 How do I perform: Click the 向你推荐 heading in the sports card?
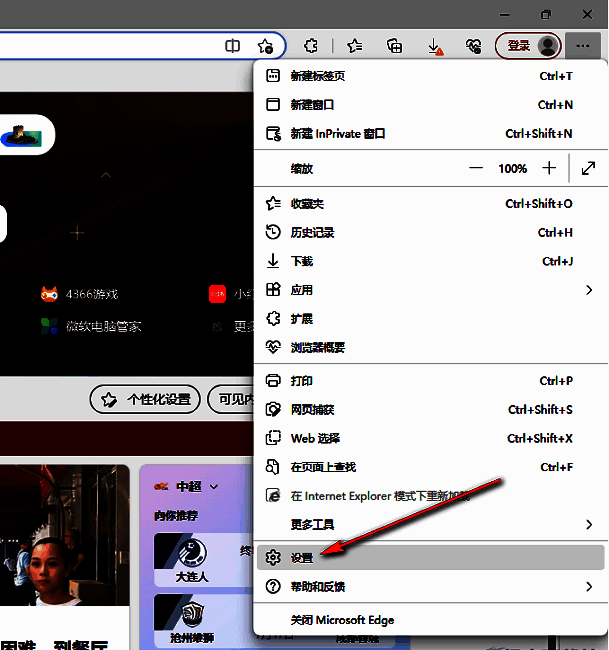pyautogui.click(x=176, y=516)
